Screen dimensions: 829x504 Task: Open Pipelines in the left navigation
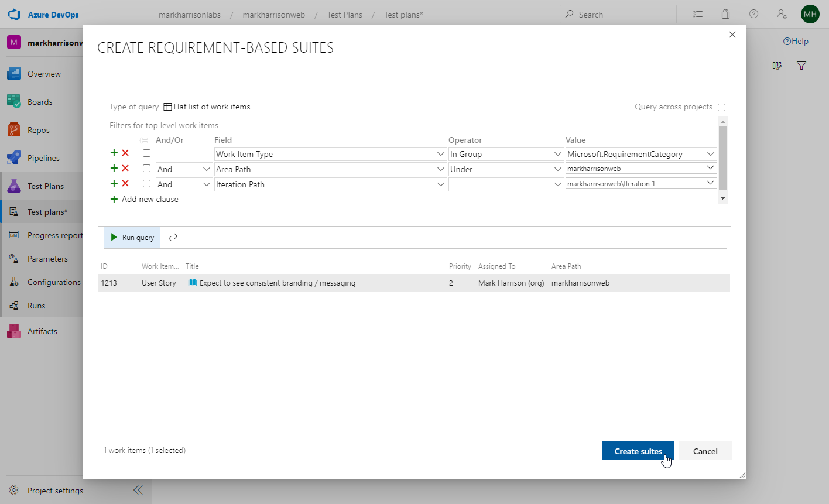tap(43, 158)
